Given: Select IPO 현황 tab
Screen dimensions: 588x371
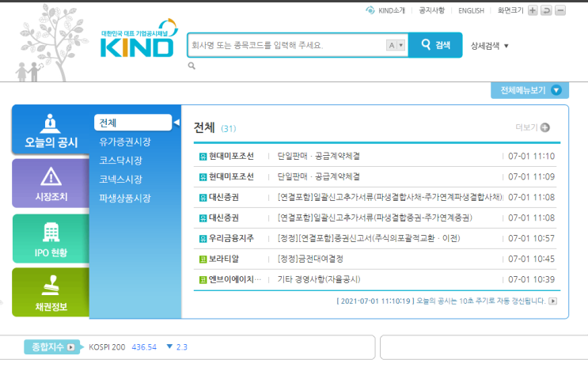Looking at the screenshot, I should click(x=51, y=239).
